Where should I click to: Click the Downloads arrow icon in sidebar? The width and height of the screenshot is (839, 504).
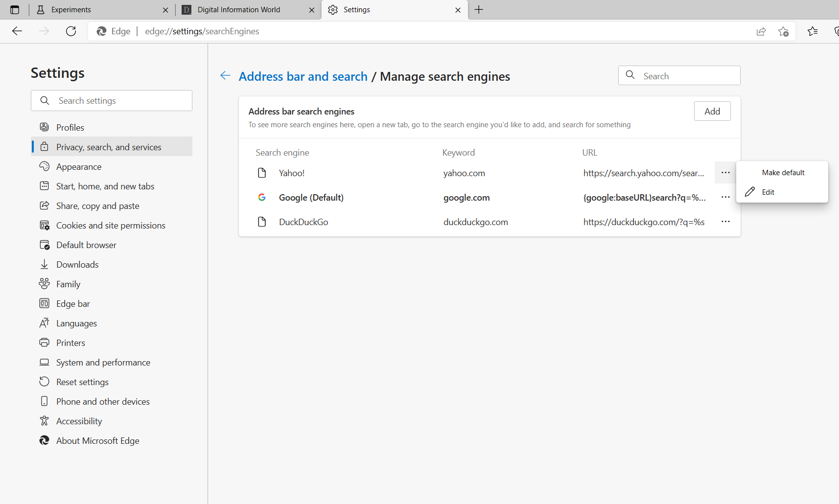pos(45,264)
